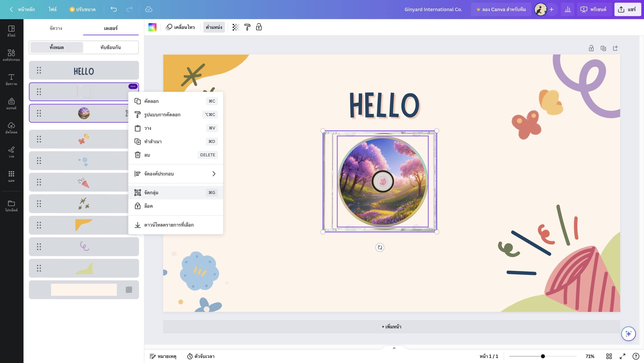
Task: Switch to the ทับซ้อนกัน (Overlapping) filter
Action: [x=110, y=47]
